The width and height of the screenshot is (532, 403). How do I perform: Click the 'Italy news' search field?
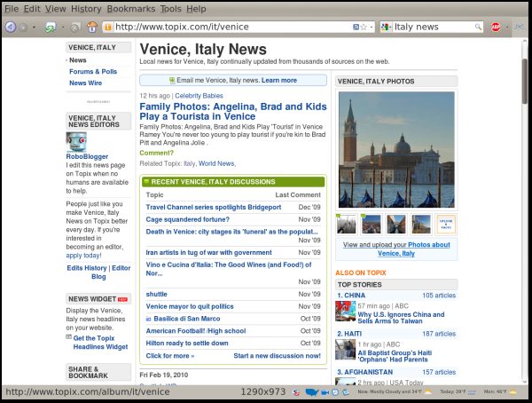click(433, 27)
